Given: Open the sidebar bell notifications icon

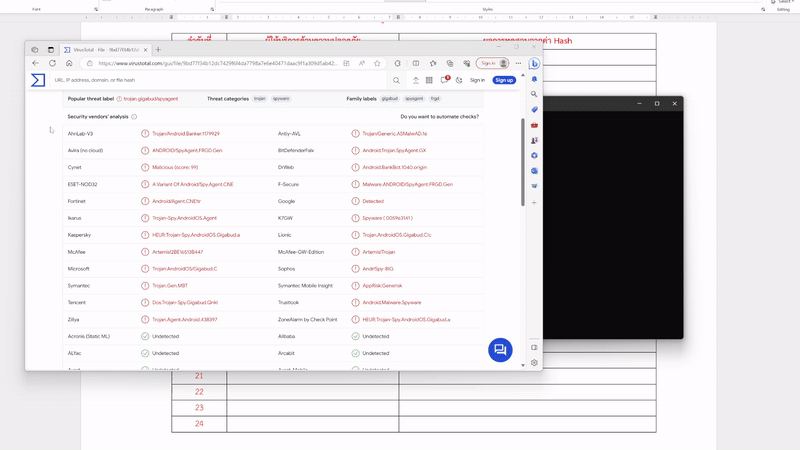Looking at the screenshot, I should [x=534, y=79].
